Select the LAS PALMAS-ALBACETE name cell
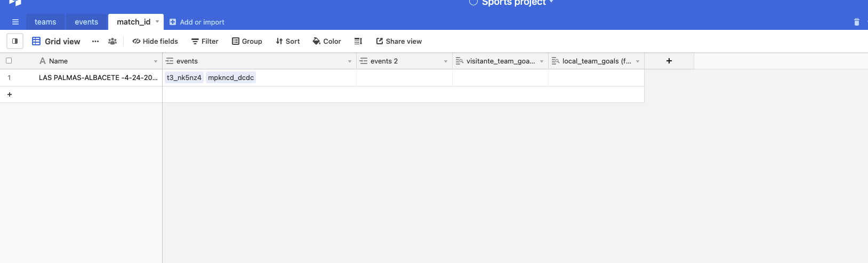The width and height of the screenshot is (868, 263). click(x=98, y=77)
